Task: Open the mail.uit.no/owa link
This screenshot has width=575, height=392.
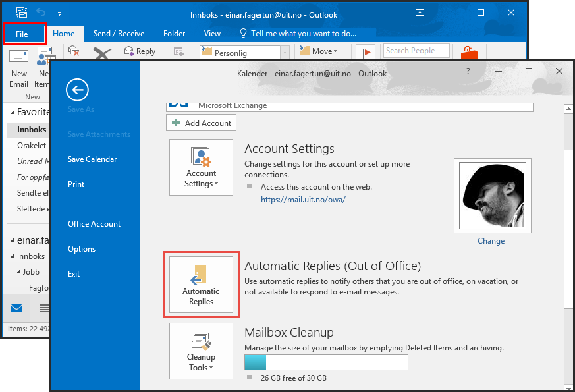Action: click(x=303, y=199)
